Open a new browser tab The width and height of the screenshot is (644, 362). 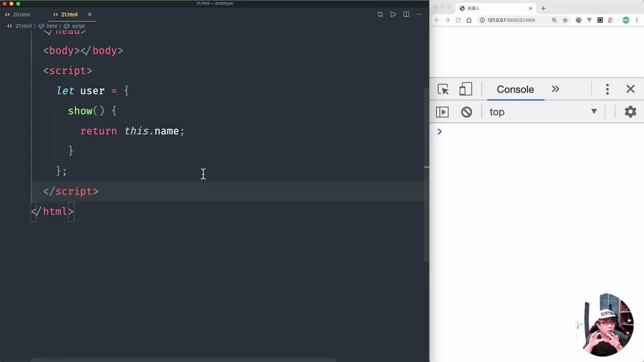pos(543,8)
